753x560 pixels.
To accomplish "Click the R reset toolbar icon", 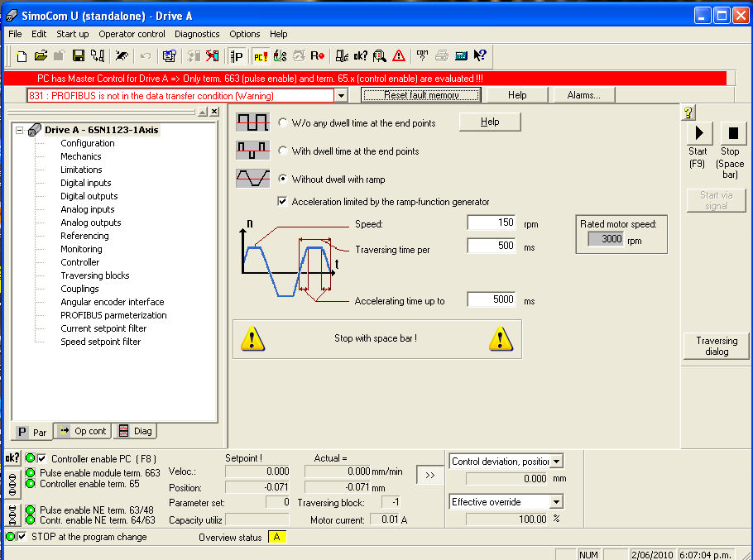I will pos(318,56).
